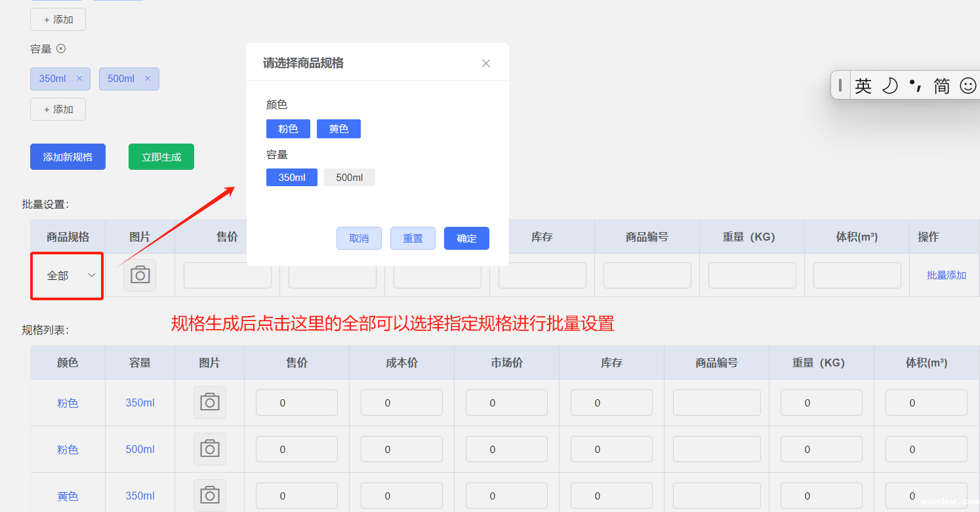Screen dimensions: 980x512
Task: Remove the 350ml capacity tag
Action: coord(79,79)
